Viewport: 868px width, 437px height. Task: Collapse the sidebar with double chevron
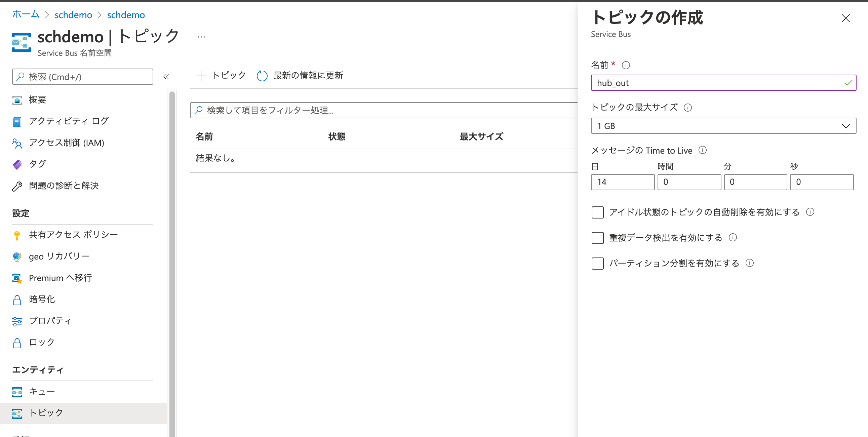pos(166,77)
